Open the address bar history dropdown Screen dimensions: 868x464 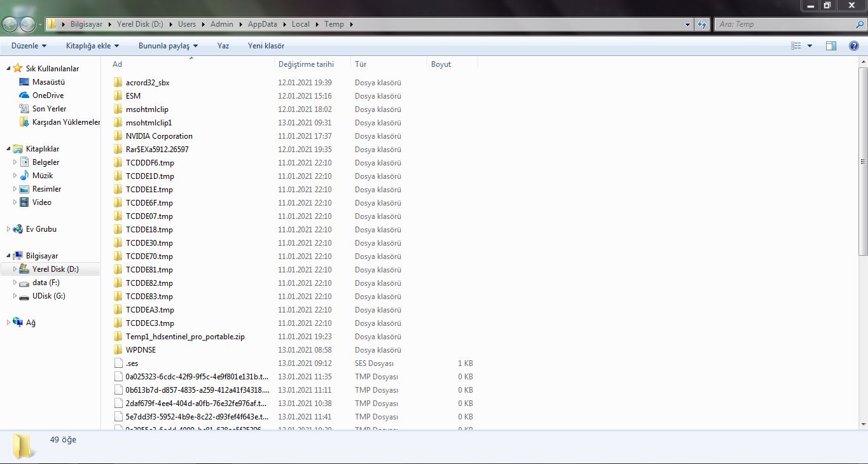pos(687,24)
